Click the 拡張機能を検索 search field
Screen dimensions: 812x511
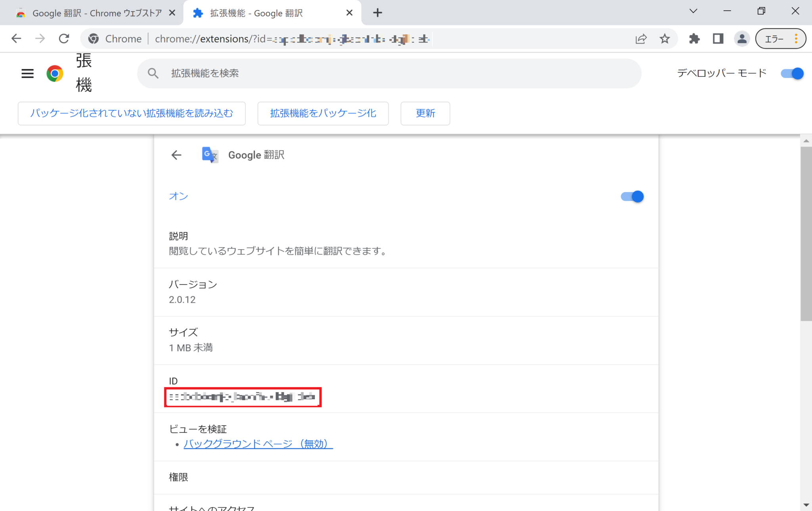389,73
